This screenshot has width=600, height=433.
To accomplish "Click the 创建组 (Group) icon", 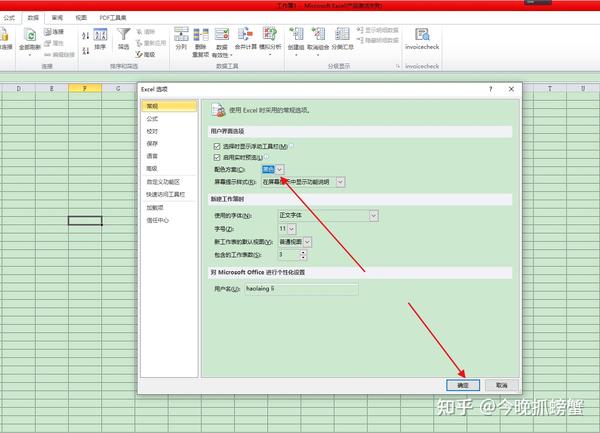I will (296, 34).
